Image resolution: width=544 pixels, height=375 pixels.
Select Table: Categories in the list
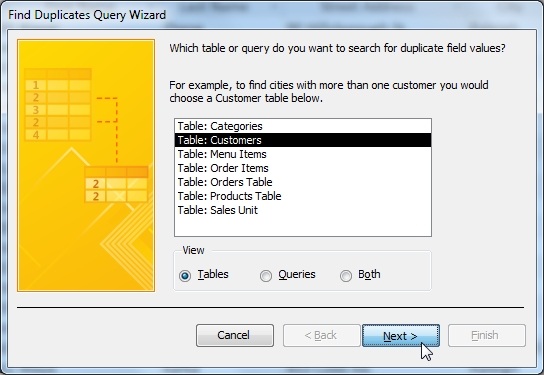tap(303, 126)
